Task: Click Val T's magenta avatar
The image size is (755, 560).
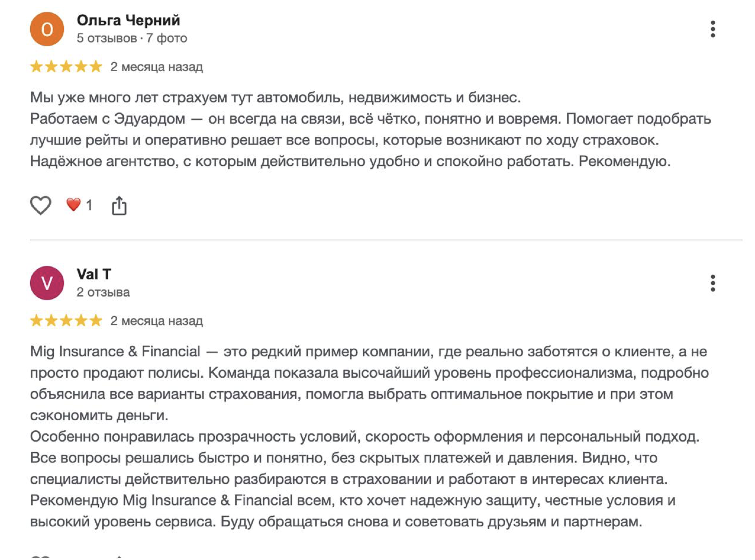Action: [x=47, y=283]
